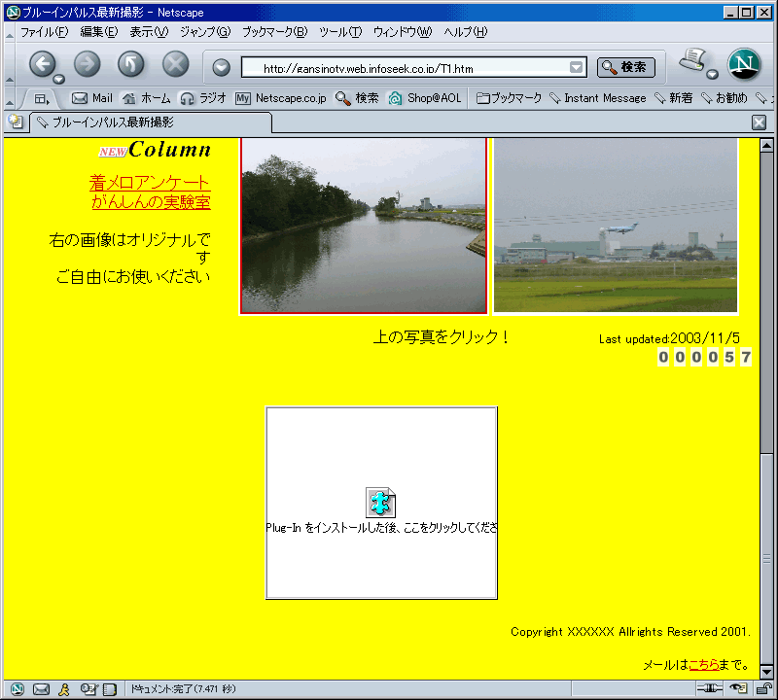Open ラジオ from the personal toolbar
Viewport: 778px width, 700px height.
tap(203, 98)
